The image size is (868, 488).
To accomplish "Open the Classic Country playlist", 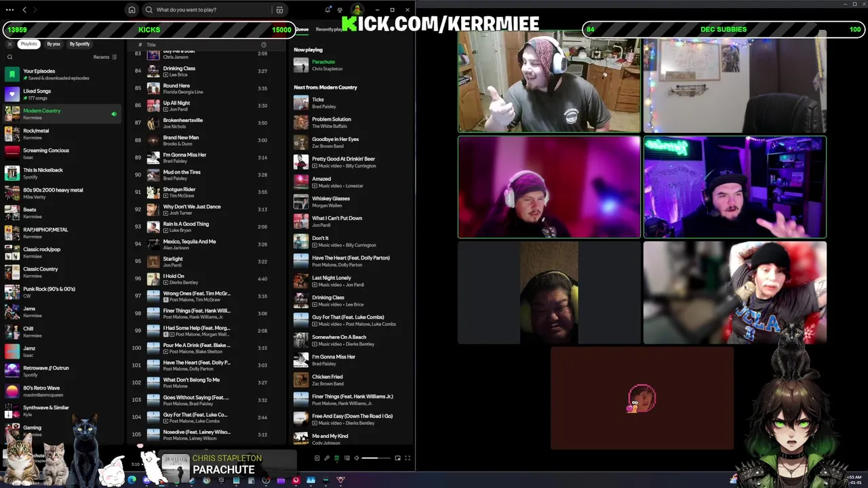I will click(x=61, y=272).
